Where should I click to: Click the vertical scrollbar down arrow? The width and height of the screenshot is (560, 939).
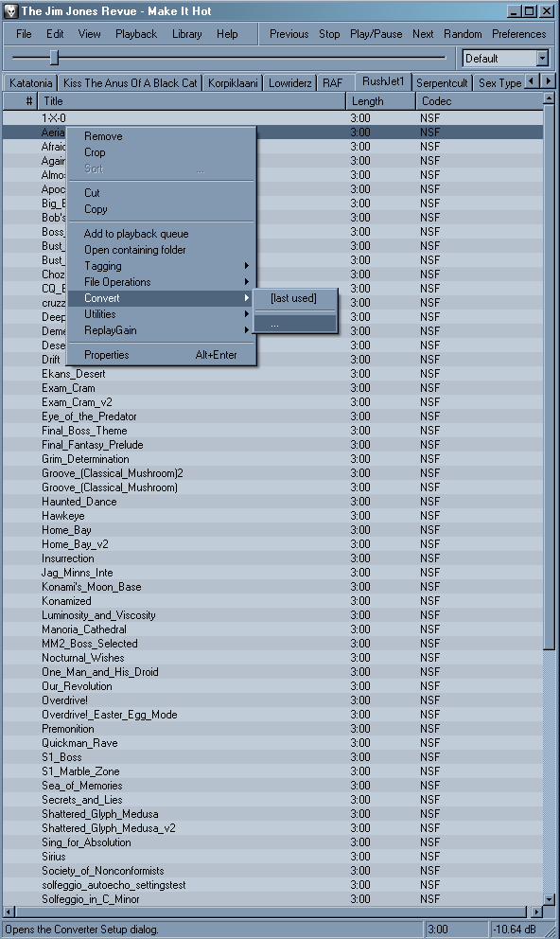pyautogui.click(x=549, y=899)
